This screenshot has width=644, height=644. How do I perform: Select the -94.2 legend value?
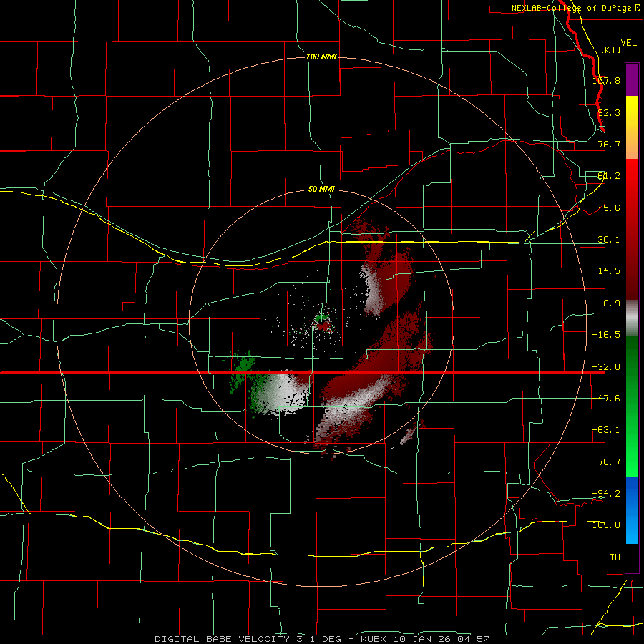tap(606, 493)
